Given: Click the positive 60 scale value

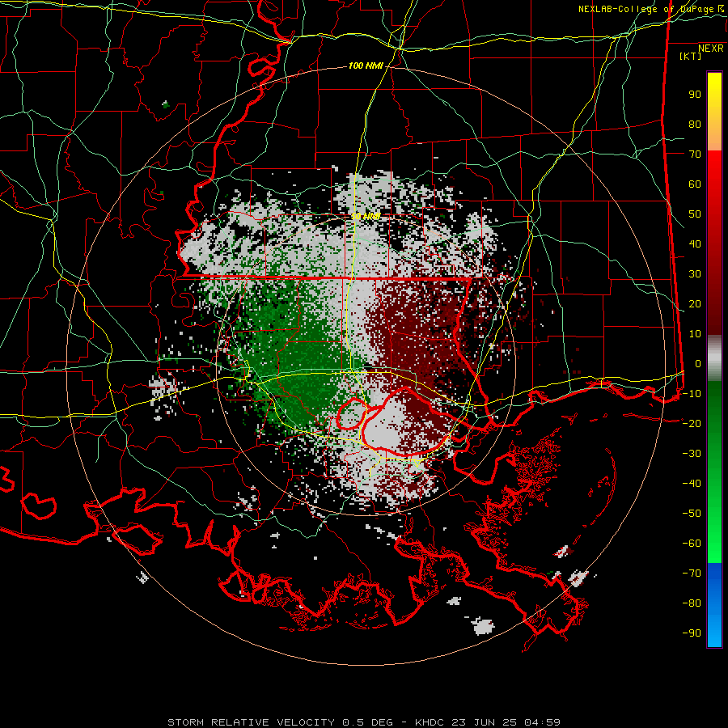Looking at the screenshot, I should (x=695, y=184).
